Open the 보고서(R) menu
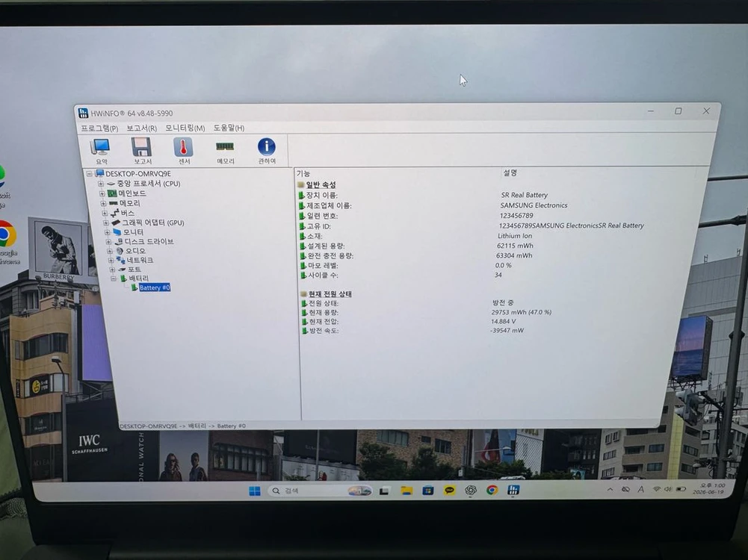This screenshot has height=560, width=748. (x=142, y=128)
